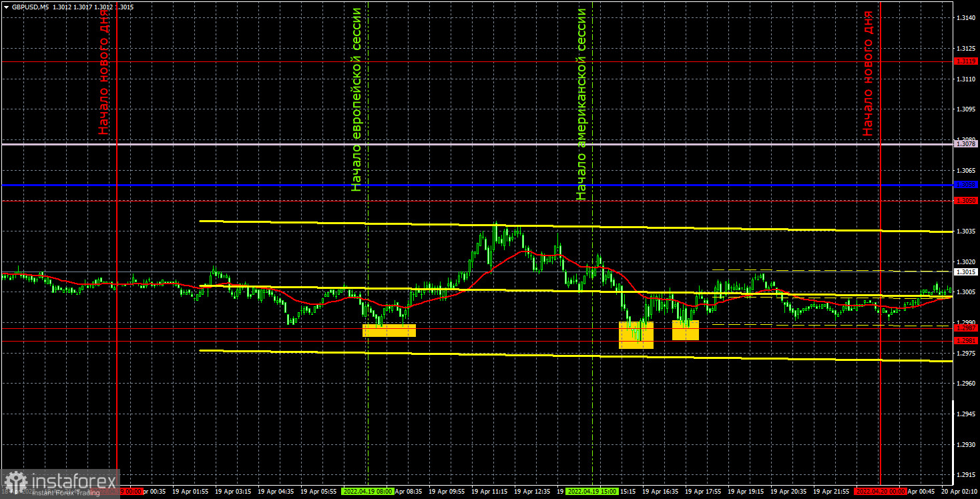Click the 1.2915 price scale value
Image resolution: width=980 pixels, height=499 pixels.
point(965,474)
